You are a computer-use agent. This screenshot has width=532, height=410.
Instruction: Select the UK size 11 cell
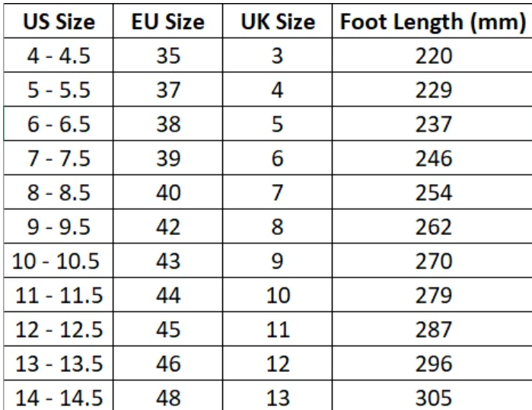tap(278, 329)
